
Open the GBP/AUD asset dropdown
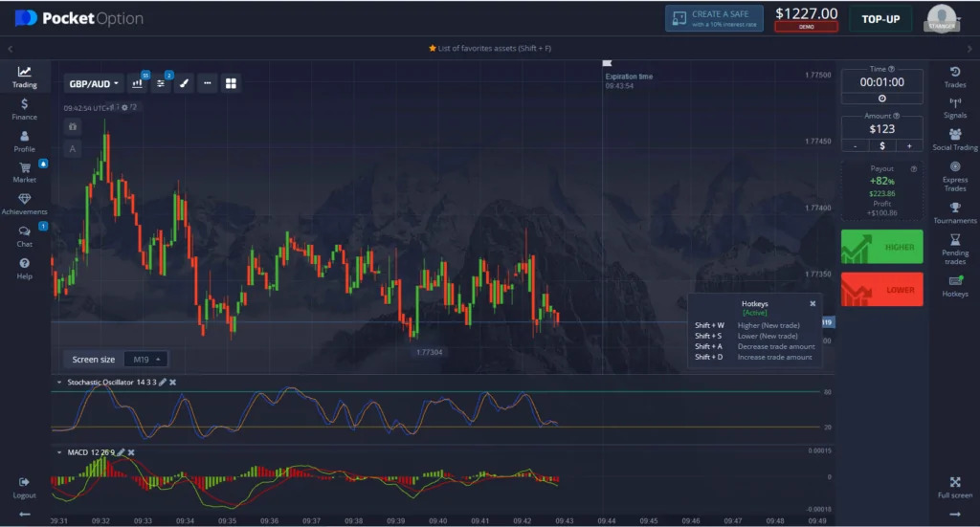point(94,84)
